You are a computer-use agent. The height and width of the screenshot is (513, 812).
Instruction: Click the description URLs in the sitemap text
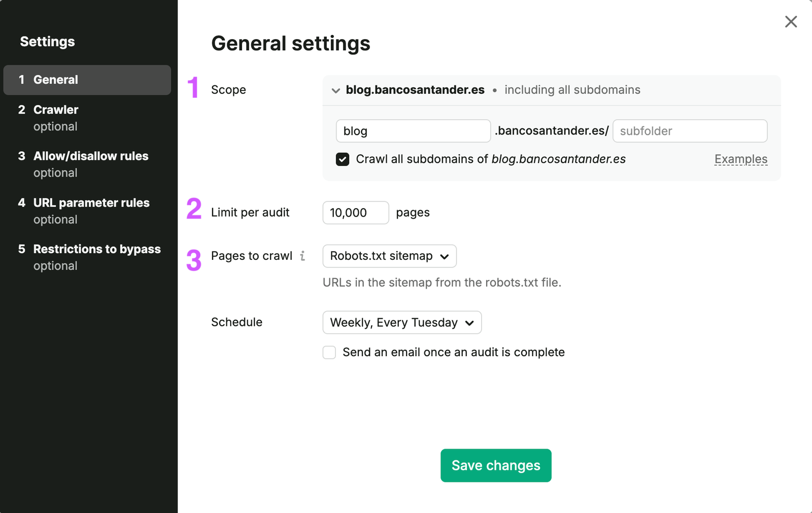pyautogui.click(x=442, y=283)
